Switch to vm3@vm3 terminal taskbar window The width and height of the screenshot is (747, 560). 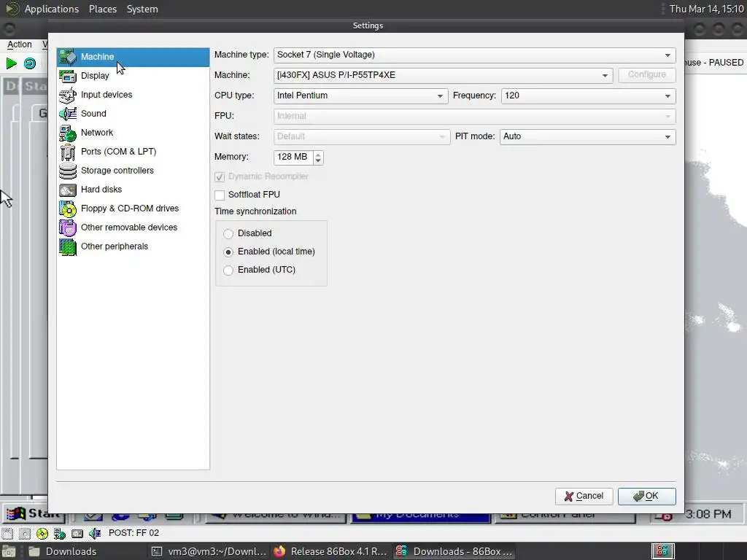209,551
